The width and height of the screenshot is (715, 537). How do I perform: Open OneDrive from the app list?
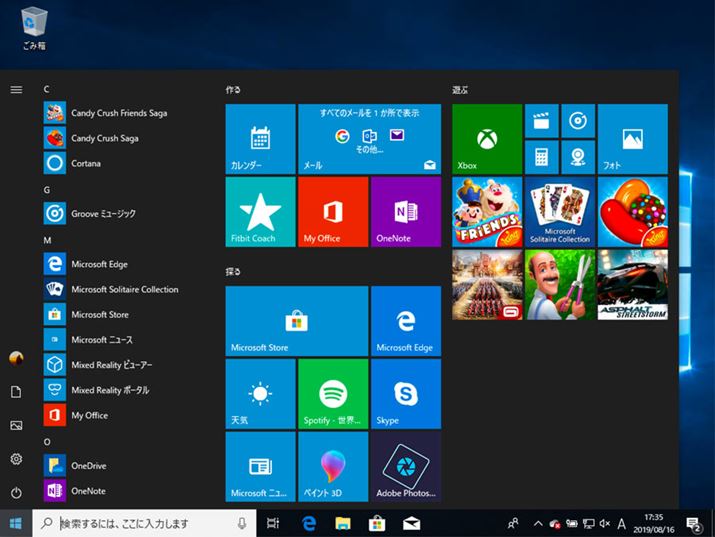point(88,466)
